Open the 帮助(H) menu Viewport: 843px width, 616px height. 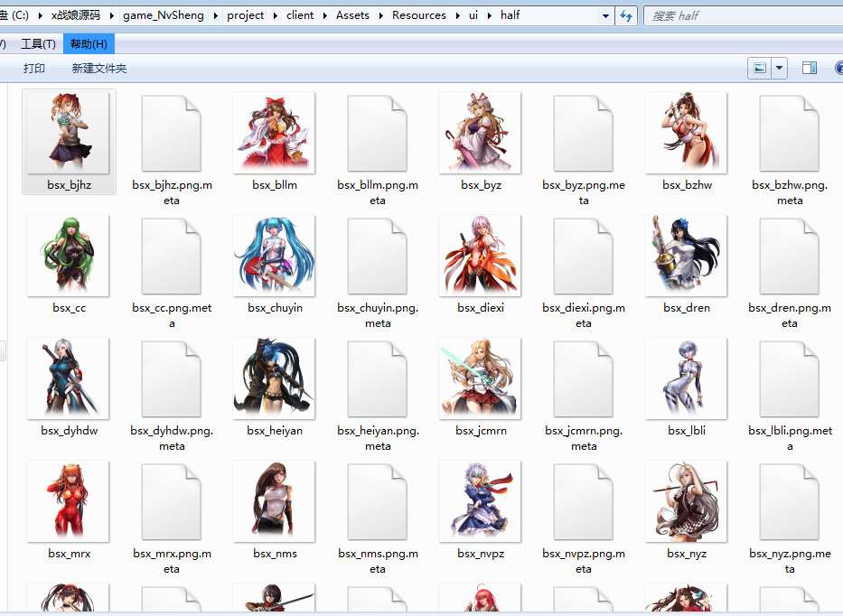pyautogui.click(x=89, y=44)
